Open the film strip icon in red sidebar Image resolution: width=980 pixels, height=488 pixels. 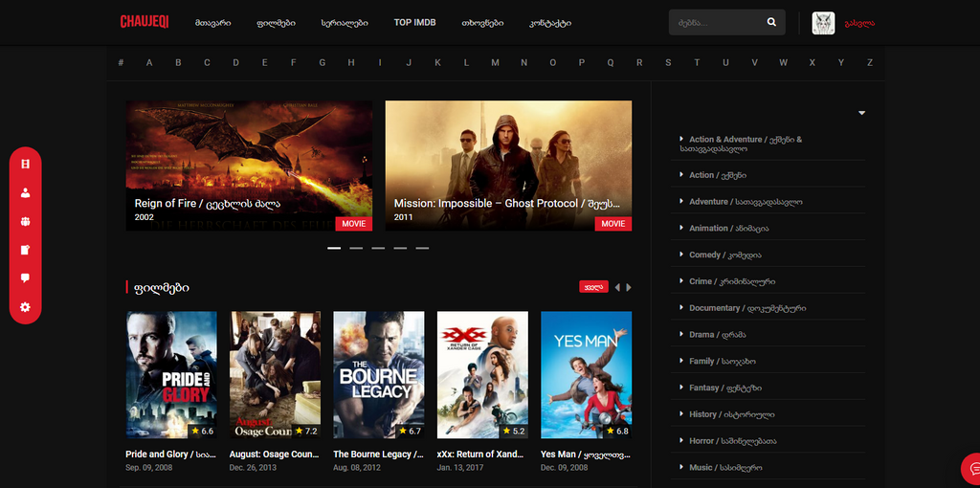click(x=25, y=165)
